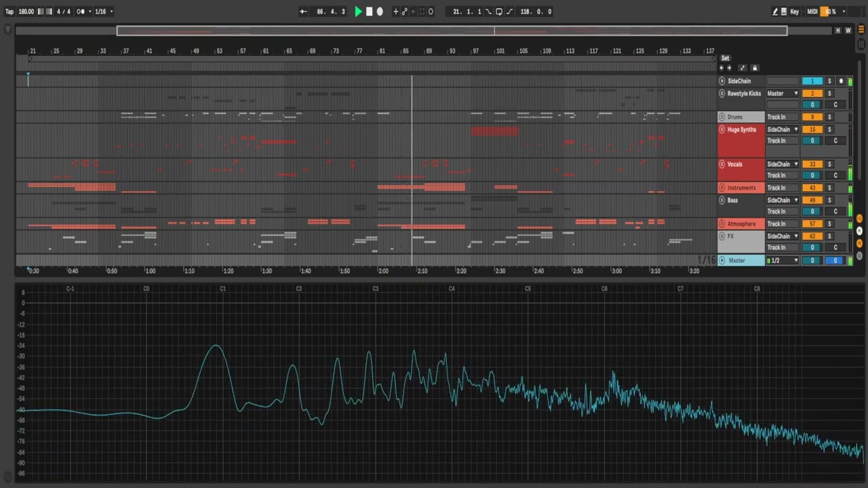
Task: Unfold the SideChain track
Action: 722,81
